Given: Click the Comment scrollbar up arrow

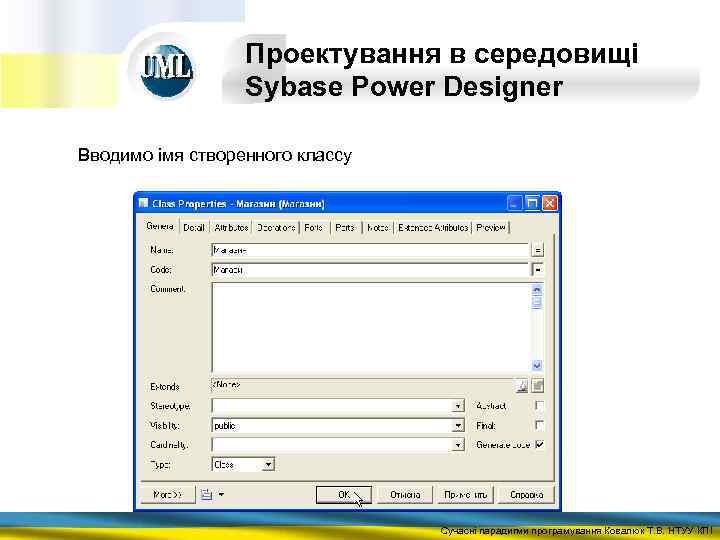Looking at the screenshot, I should [x=537, y=290].
